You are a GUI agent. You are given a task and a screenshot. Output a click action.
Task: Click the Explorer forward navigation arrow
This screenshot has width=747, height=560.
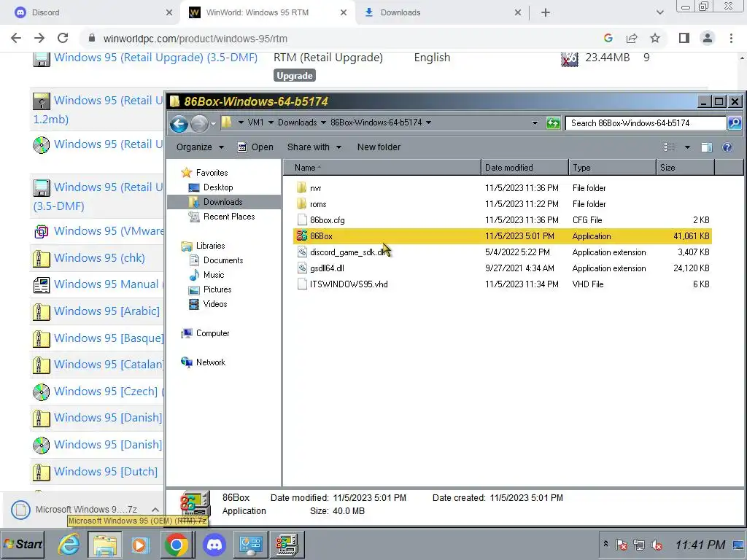click(199, 124)
